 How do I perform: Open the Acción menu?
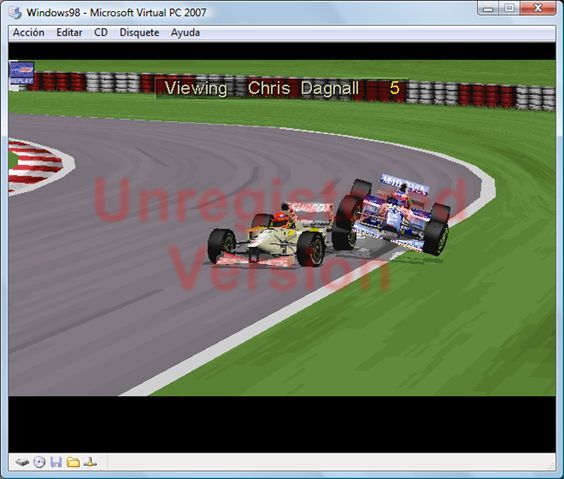pyautogui.click(x=29, y=33)
